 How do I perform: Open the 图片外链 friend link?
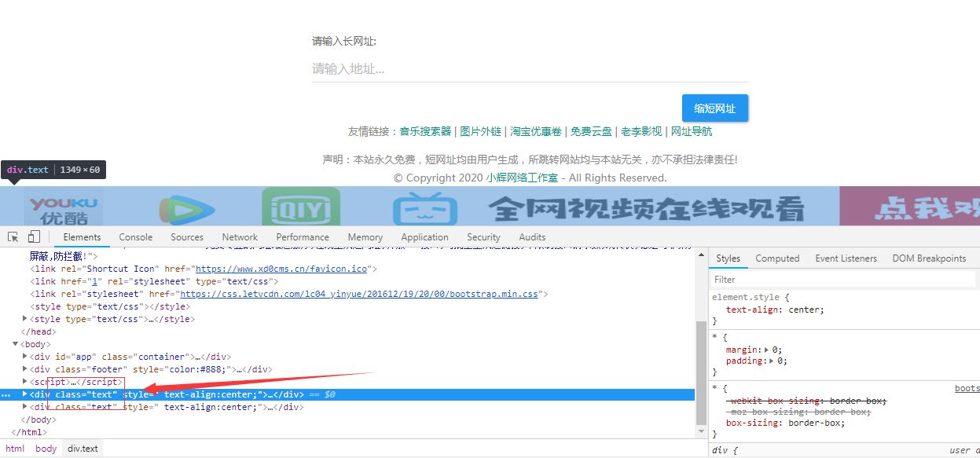(x=480, y=131)
